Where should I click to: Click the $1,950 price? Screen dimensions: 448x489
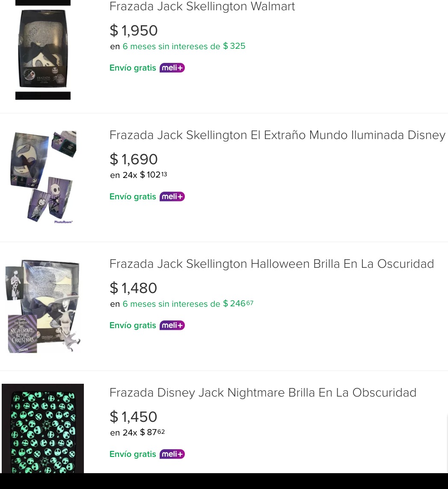click(134, 31)
